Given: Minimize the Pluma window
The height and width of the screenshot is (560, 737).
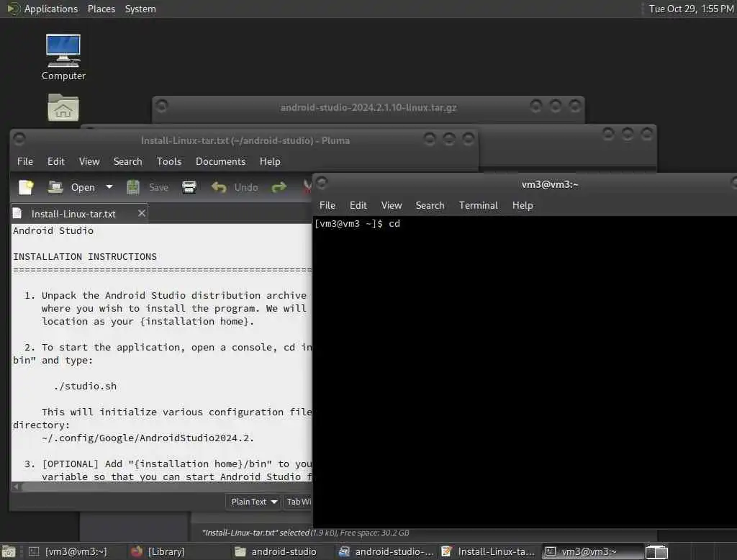Looking at the screenshot, I should point(430,139).
